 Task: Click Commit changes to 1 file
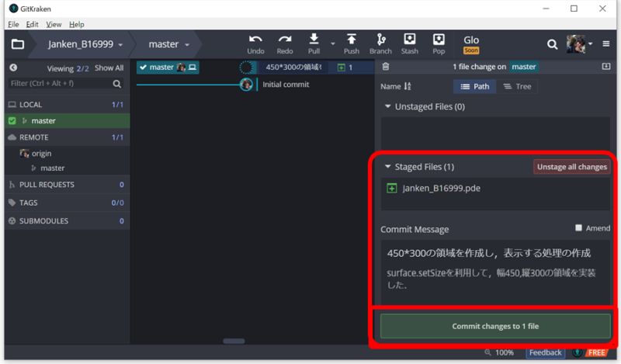click(495, 327)
